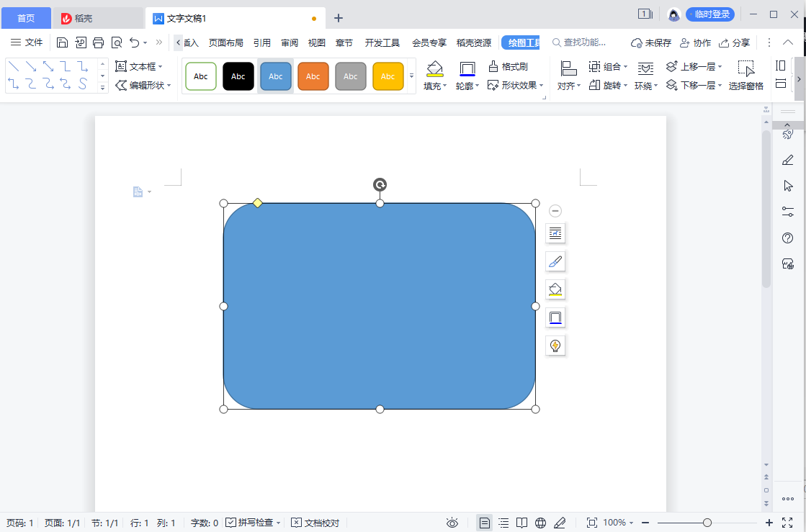Click the zoom slider handle
Image resolution: width=806 pixels, height=532 pixels.
point(707,523)
